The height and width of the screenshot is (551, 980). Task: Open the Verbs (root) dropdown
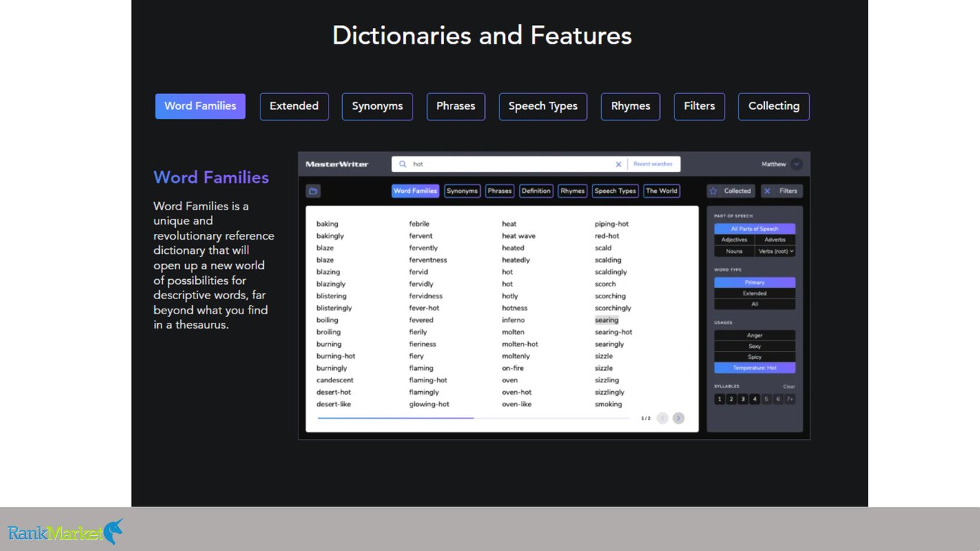[x=775, y=251]
